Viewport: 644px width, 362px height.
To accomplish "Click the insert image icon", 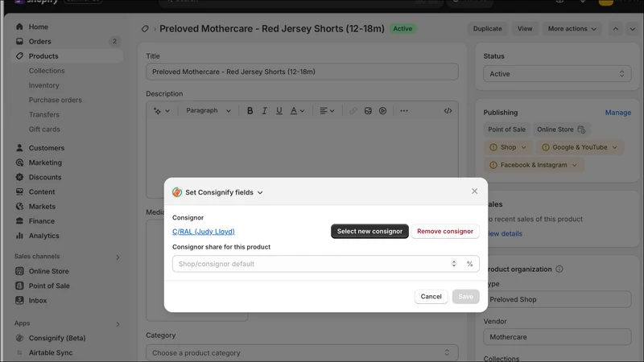I will pyautogui.click(x=368, y=111).
